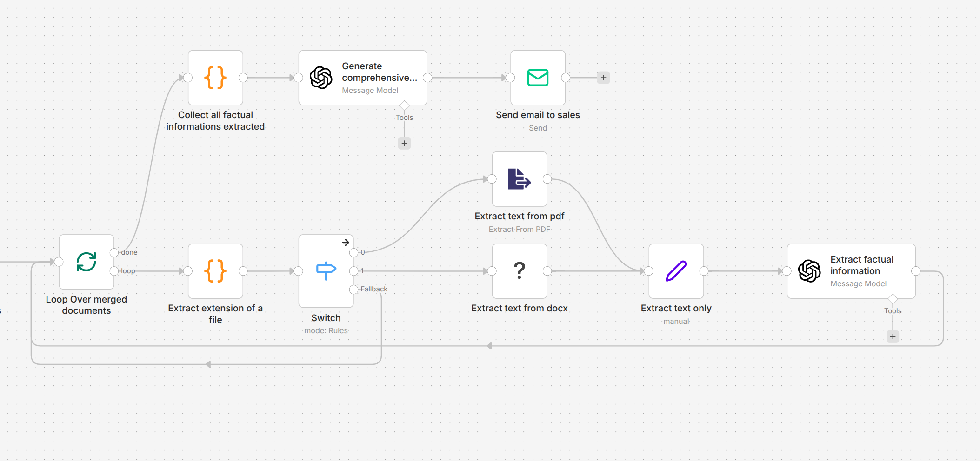The width and height of the screenshot is (980, 461).
Task: Click the plus button under Extract factual information Tools
Action: pyautogui.click(x=893, y=336)
